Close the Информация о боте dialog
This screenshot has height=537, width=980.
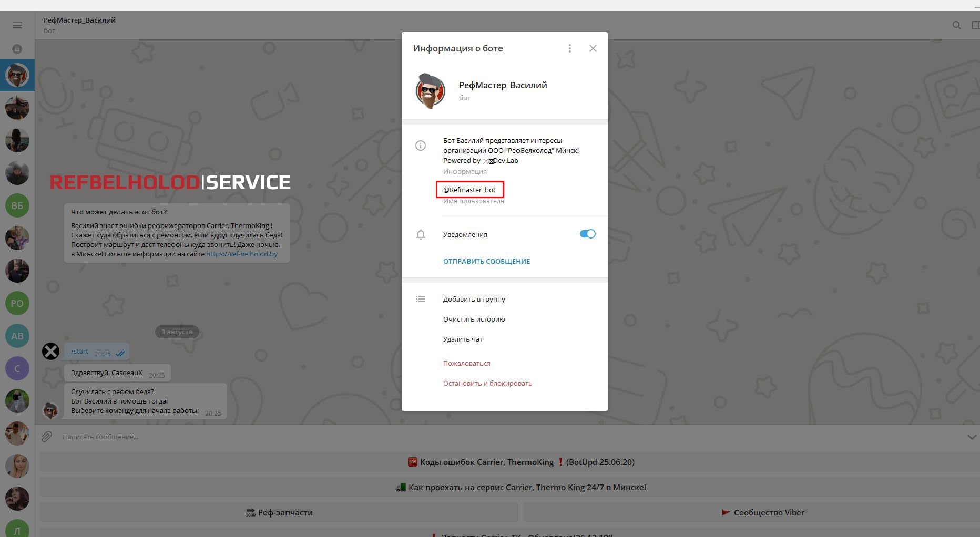[593, 48]
